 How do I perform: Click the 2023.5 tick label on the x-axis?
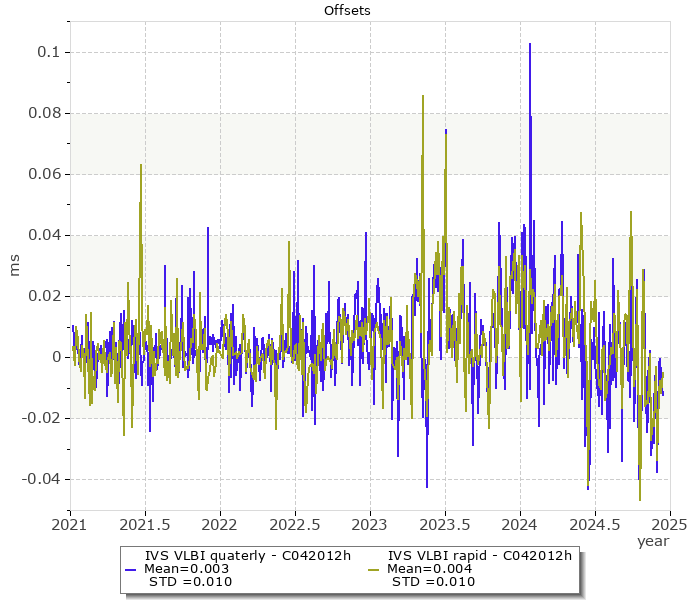tap(445, 524)
